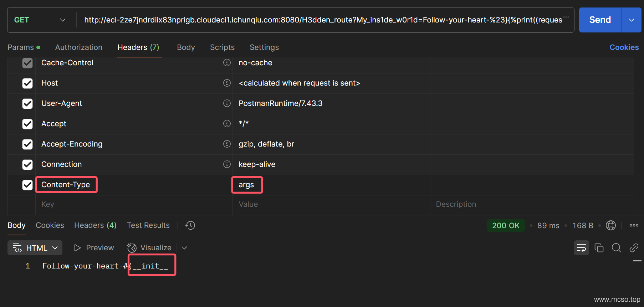Viewport: 644px width, 307px height.
Task: Uncheck the Host header checkbox
Action: (x=27, y=83)
